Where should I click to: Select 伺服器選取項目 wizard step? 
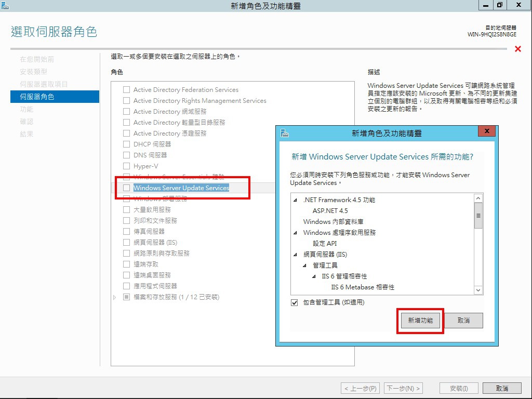coord(44,84)
